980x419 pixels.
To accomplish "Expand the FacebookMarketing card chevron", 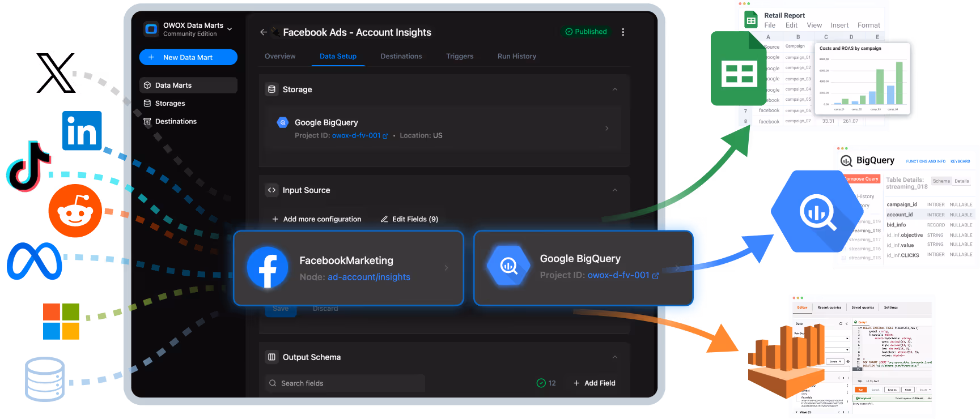I will [446, 268].
